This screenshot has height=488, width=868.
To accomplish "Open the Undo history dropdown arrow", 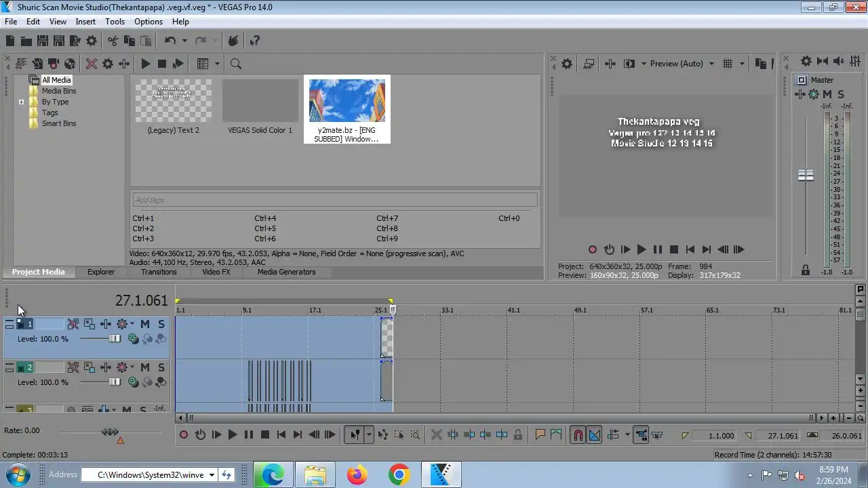I will click(184, 41).
